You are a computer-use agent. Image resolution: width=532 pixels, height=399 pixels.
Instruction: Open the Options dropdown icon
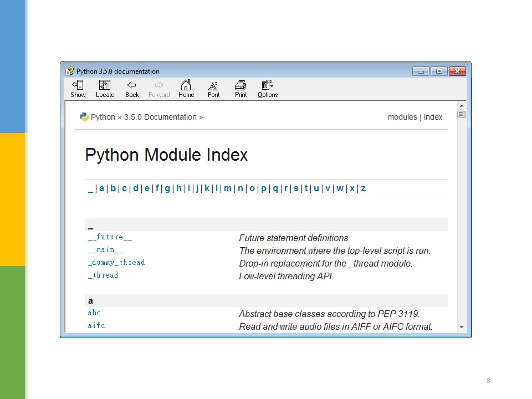[267, 85]
